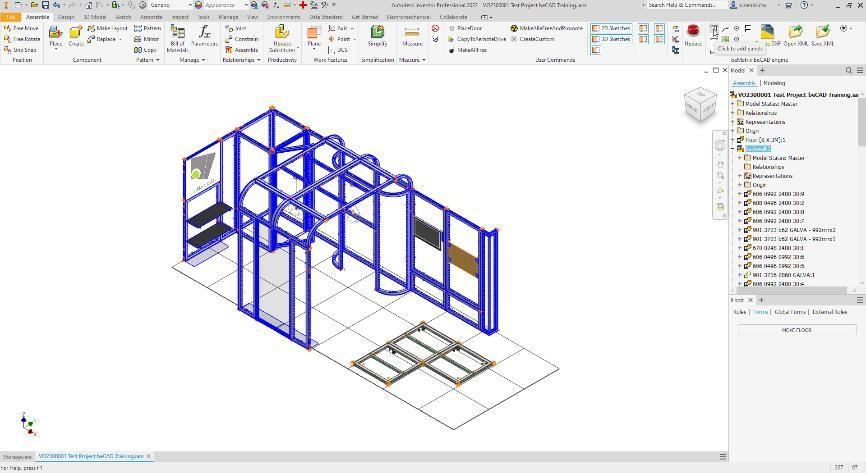Click the search icon in Model browser
Screen dimensions: 866x473
click(849, 70)
